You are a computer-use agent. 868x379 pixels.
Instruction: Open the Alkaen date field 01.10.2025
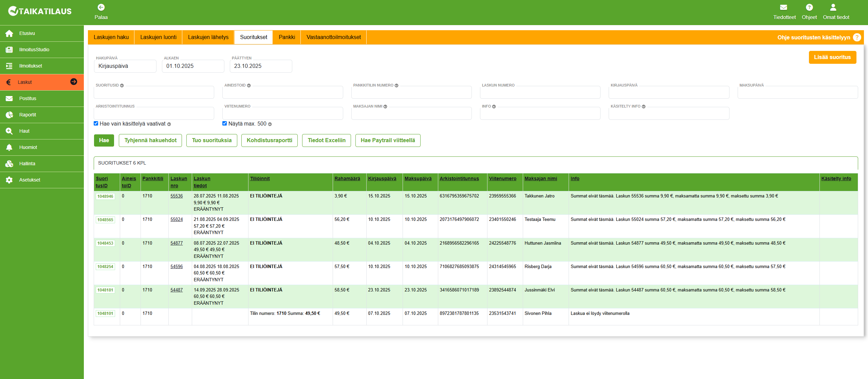[x=193, y=66]
